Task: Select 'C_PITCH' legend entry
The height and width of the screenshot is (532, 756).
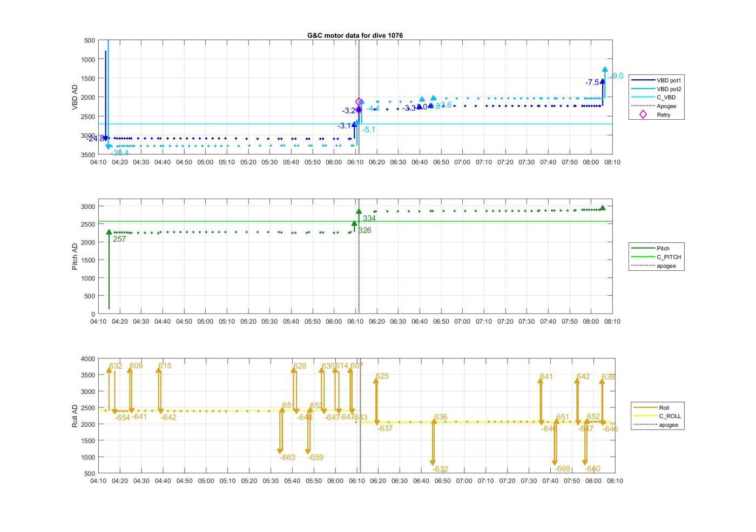Action: tap(656, 257)
